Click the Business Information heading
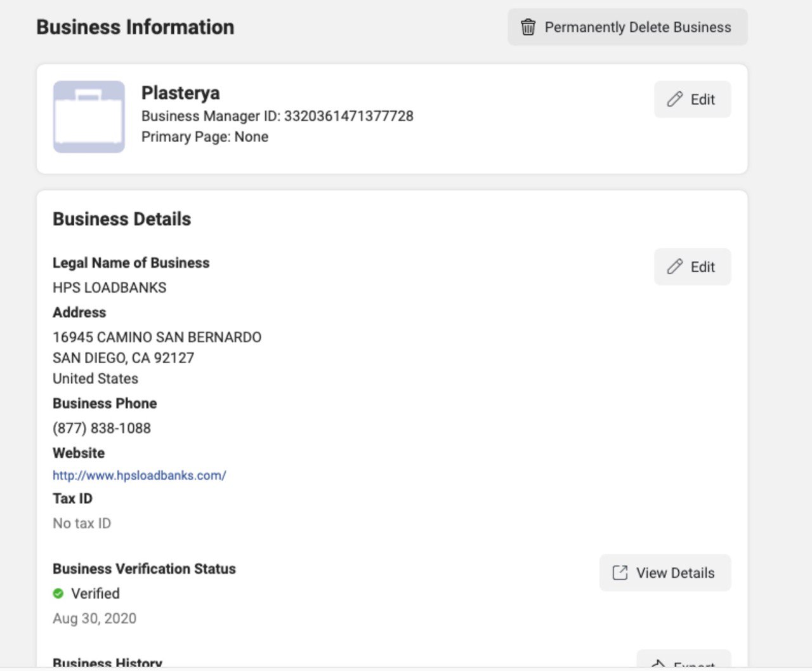The image size is (812, 671). tap(135, 27)
